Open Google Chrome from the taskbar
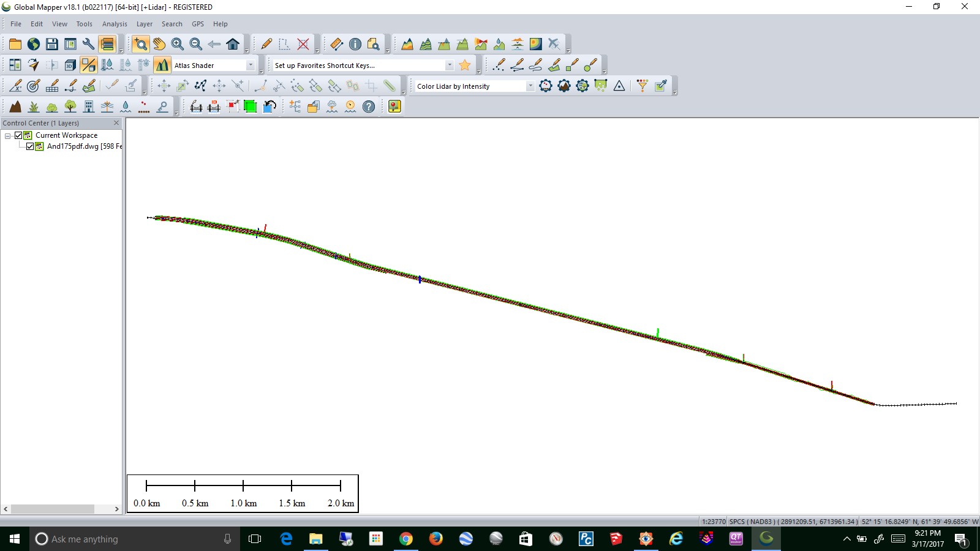The image size is (980, 551). pyautogui.click(x=405, y=539)
